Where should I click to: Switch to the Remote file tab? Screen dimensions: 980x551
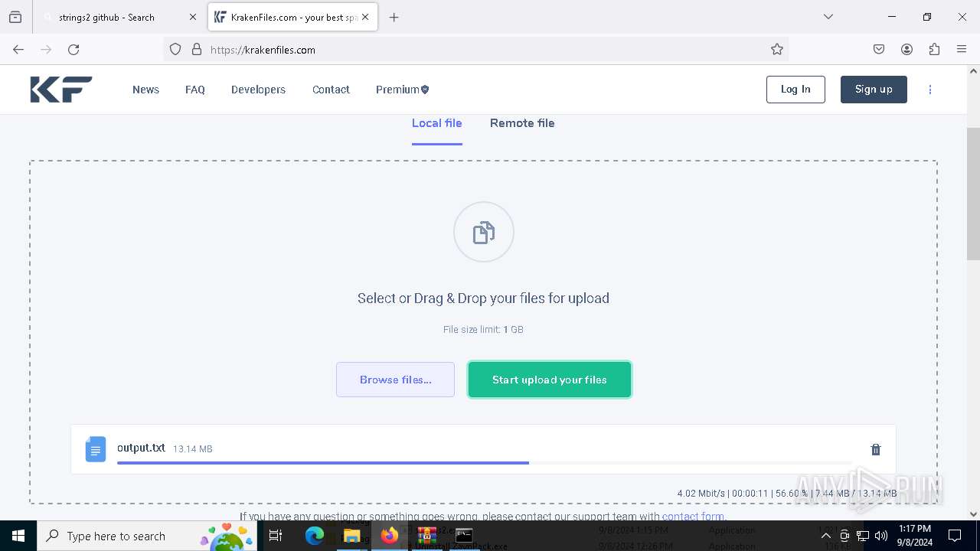tap(522, 123)
